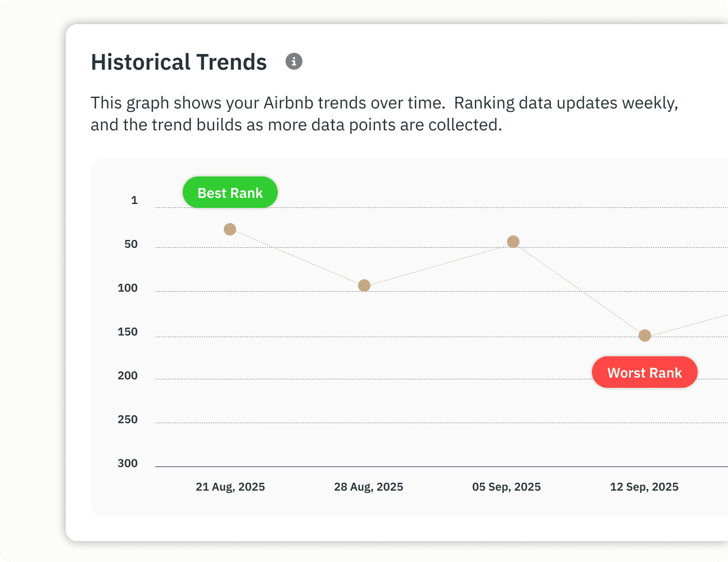The width and height of the screenshot is (728, 562).
Task: Click the rank 250 y-axis label
Action: [x=128, y=419]
